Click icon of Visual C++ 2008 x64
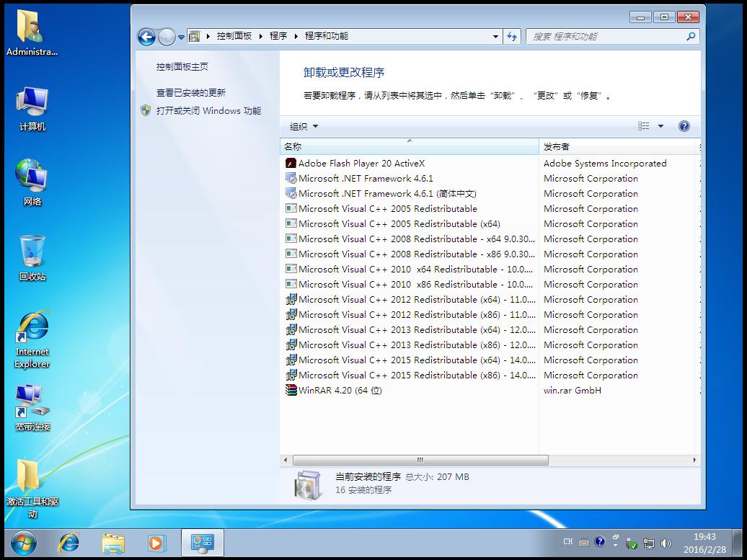 pyautogui.click(x=291, y=239)
